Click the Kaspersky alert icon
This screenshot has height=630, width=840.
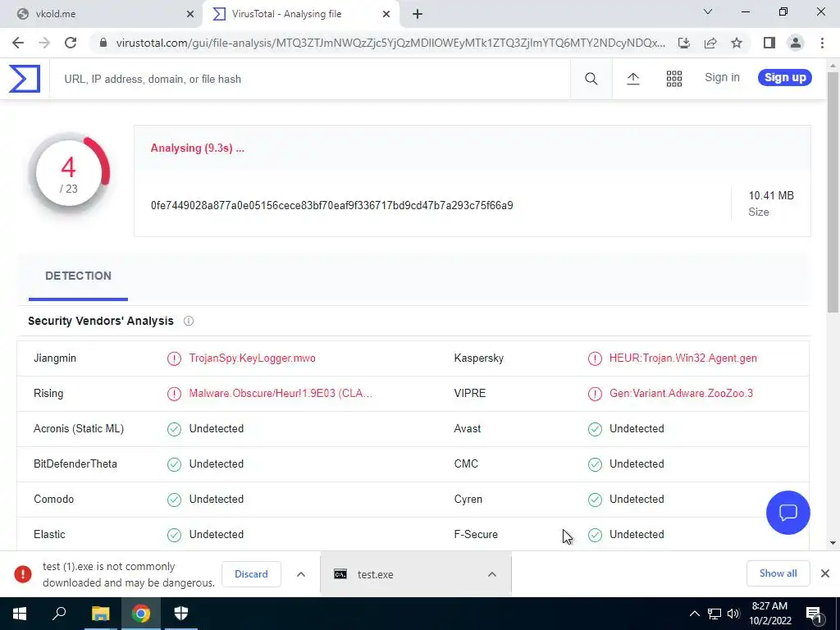tap(595, 358)
